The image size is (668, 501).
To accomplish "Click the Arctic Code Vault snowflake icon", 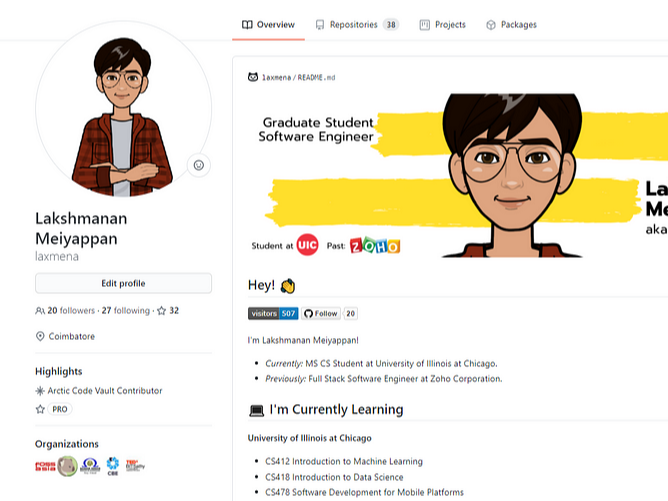I will coord(40,391).
